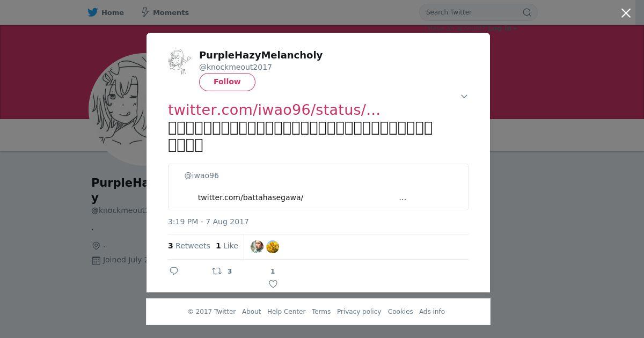This screenshot has width=644, height=338.
Task: Open Privacy policy footer link
Action: click(359, 312)
